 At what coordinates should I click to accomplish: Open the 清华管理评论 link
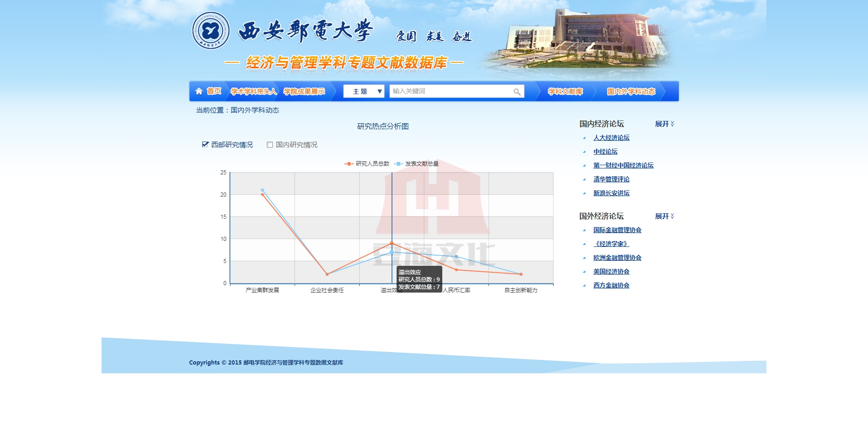click(x=611, y=180)
